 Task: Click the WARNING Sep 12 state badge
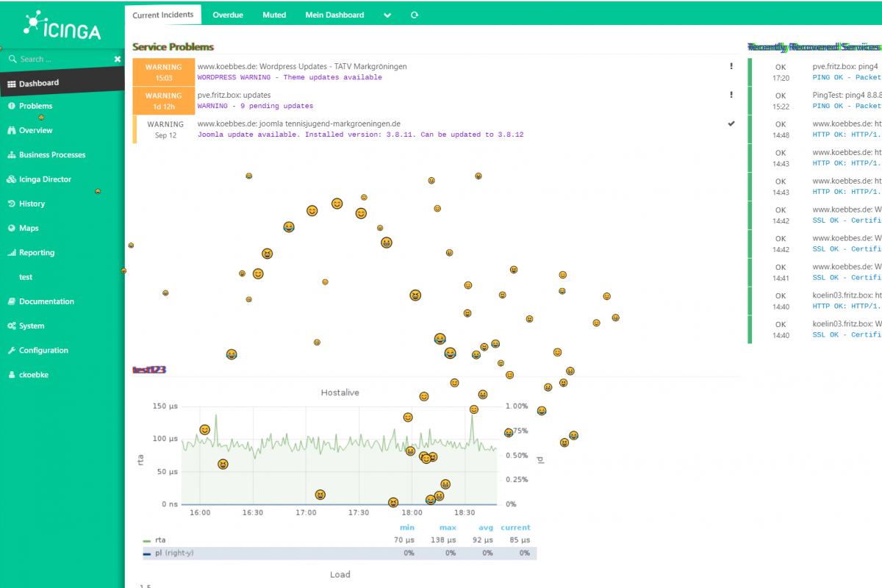click(165, 129)
